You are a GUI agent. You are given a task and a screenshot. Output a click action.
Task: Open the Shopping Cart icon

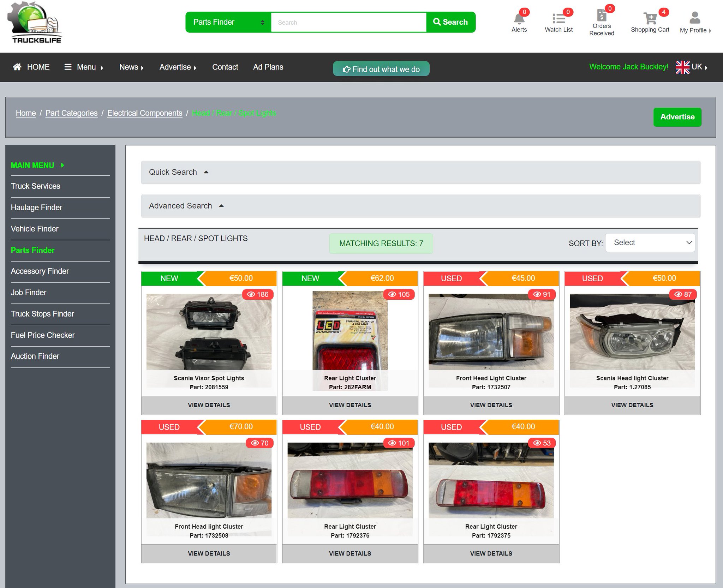click(650, 18)
